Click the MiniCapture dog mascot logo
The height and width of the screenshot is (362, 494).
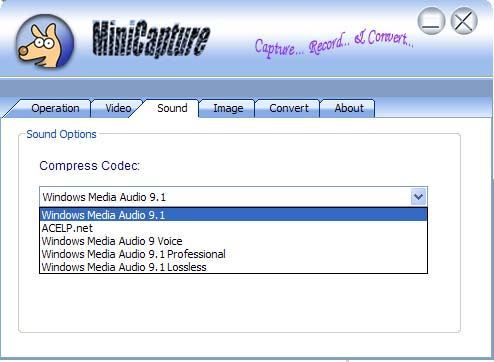[45, 42]
